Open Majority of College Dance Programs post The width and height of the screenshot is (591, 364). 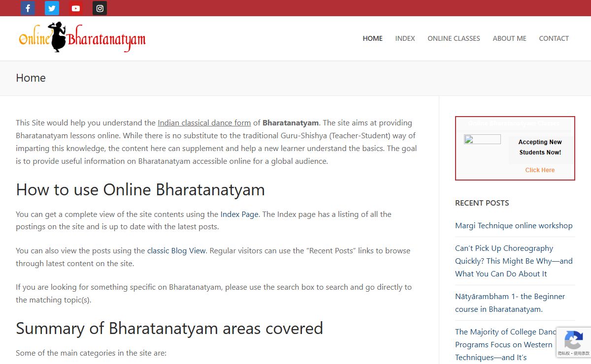point(505,344)
